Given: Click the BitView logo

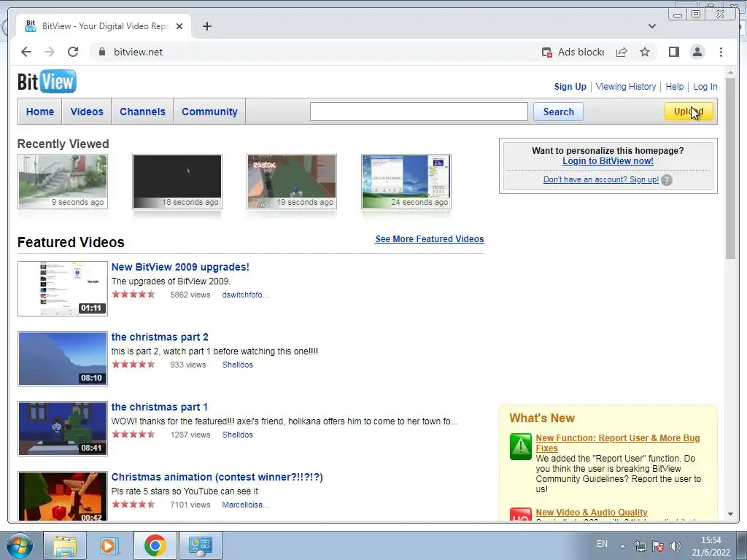Looking at the screenshot, I should coord(47,82).
